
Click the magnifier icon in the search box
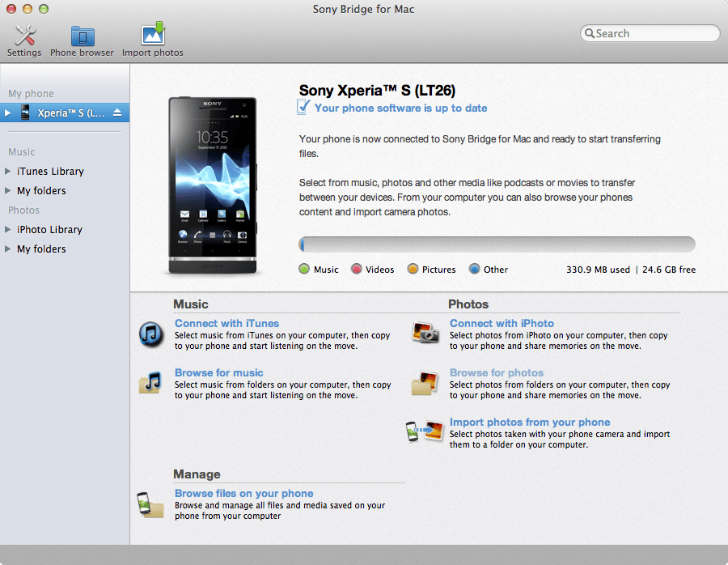pyautogui.click(x=589, y=33)
